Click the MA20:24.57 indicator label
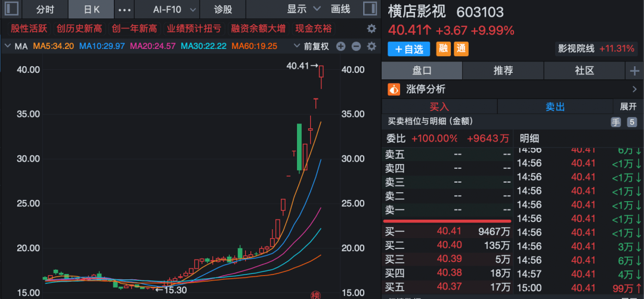 click(x=153, y=47)
